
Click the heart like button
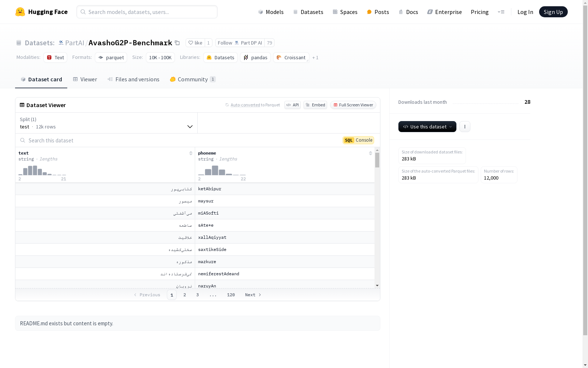click(195, 43)
